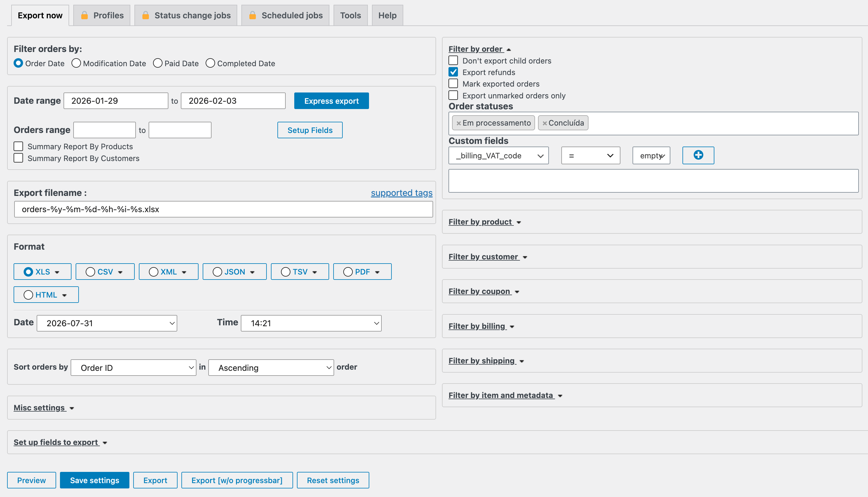
Task: Click the Setup Fields button
Action: [x=310, y=130]
